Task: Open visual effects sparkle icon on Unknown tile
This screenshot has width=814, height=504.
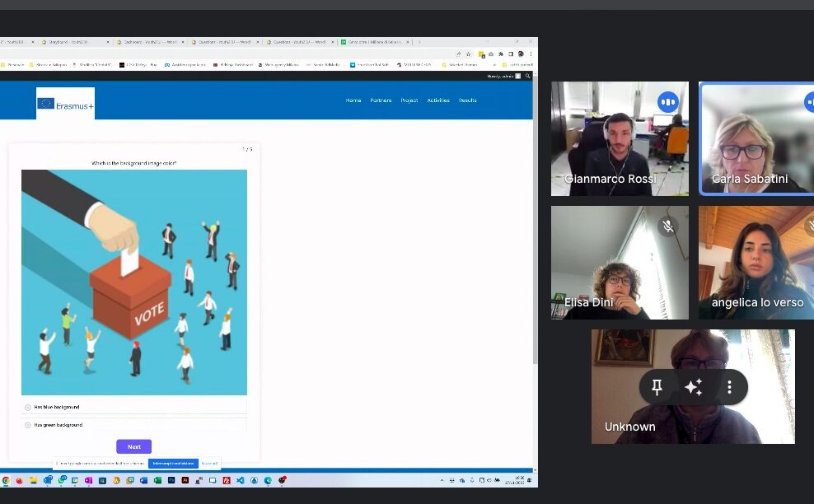Action: point(693,387)
